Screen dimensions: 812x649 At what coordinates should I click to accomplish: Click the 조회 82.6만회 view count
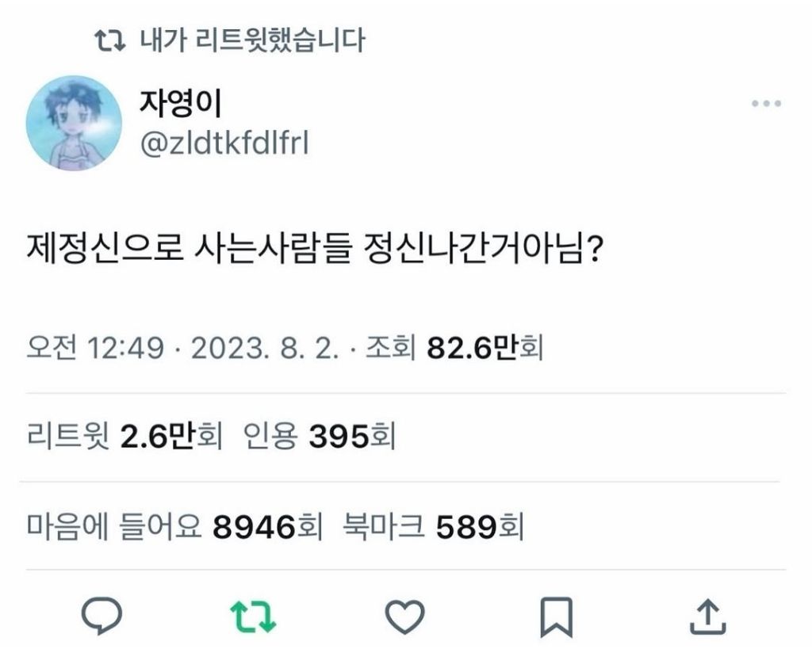[x=454, y=347]
